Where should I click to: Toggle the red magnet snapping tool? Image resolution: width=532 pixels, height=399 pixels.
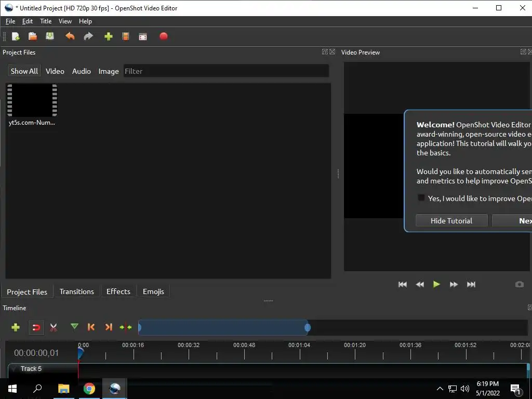[36, 327]
